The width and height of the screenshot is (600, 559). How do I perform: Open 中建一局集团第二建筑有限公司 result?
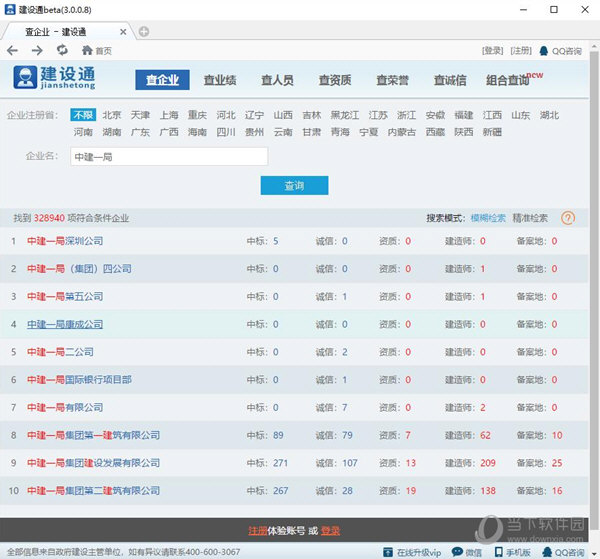coord(93,491)
